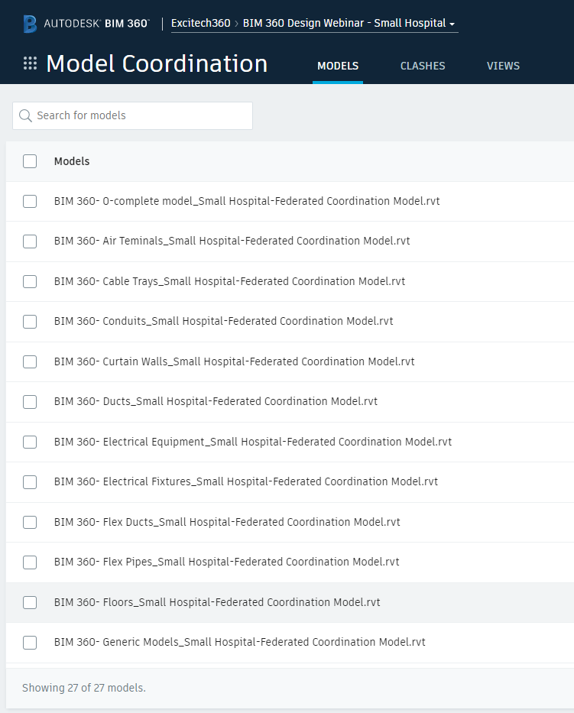Check the Cable Trays model checkbox
574x713 pixels.
click(30, 281)
